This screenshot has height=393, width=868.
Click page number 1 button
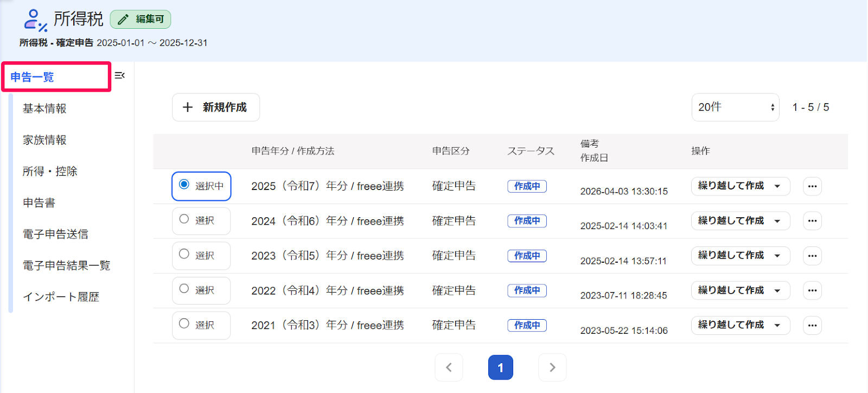pos(501,367)
